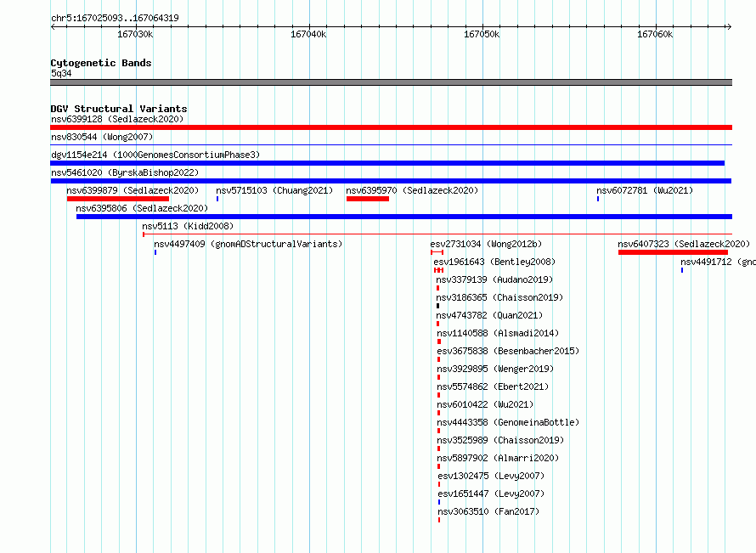Select the 5q34 cytogenetic band bar
This screenshot has height=553, width=756.
point(391,82)
